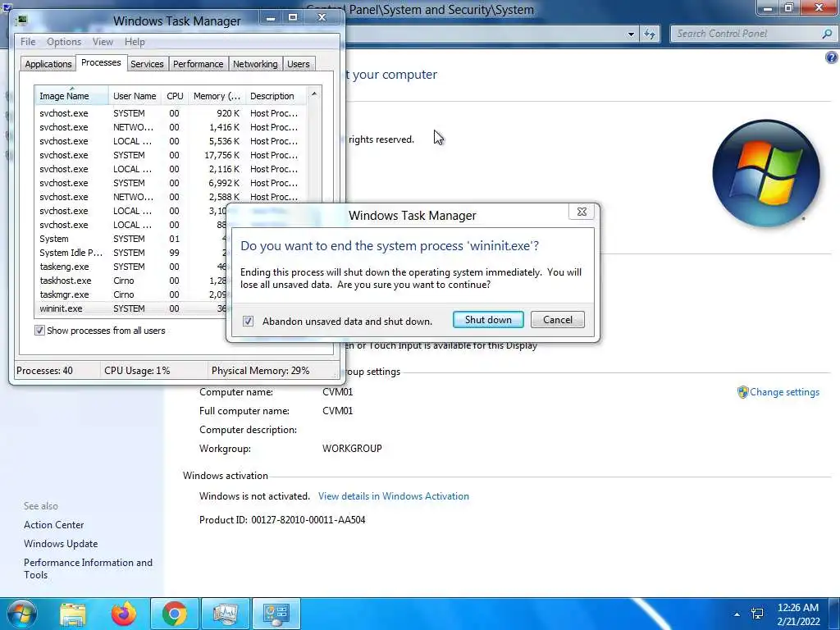Image resolution: width=840 pixels, height=630 pixels.
Task: Click the refresh button next to address bar
Action: click(x=650, y=34)
